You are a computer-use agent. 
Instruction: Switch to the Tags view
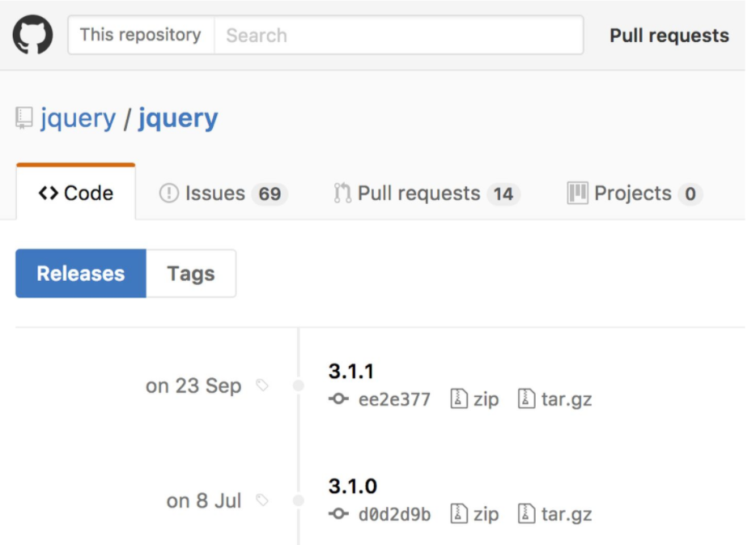pos(191,274)
